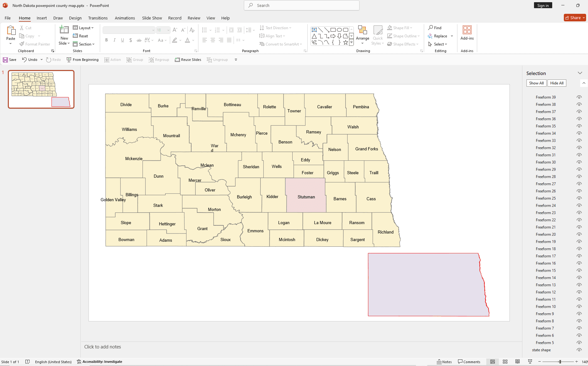The image size is (588, 366).
Task: Select the right arrow shape in gallery
Action: tap(333, 36)
